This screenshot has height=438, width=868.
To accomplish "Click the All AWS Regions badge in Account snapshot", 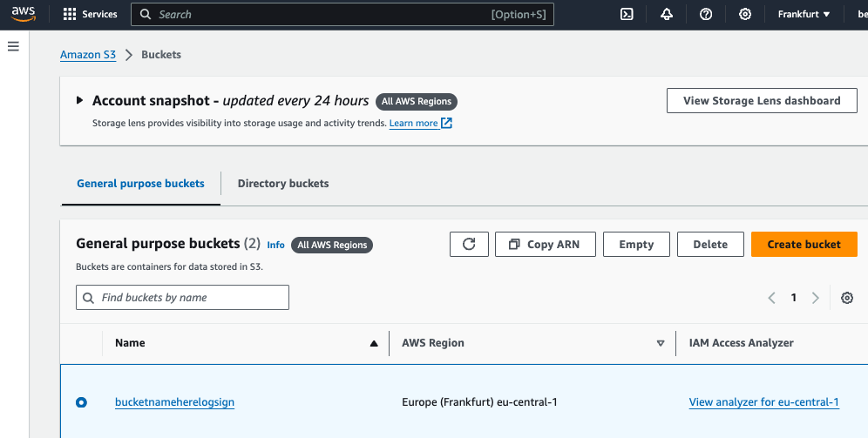I will tap(417, 101).
